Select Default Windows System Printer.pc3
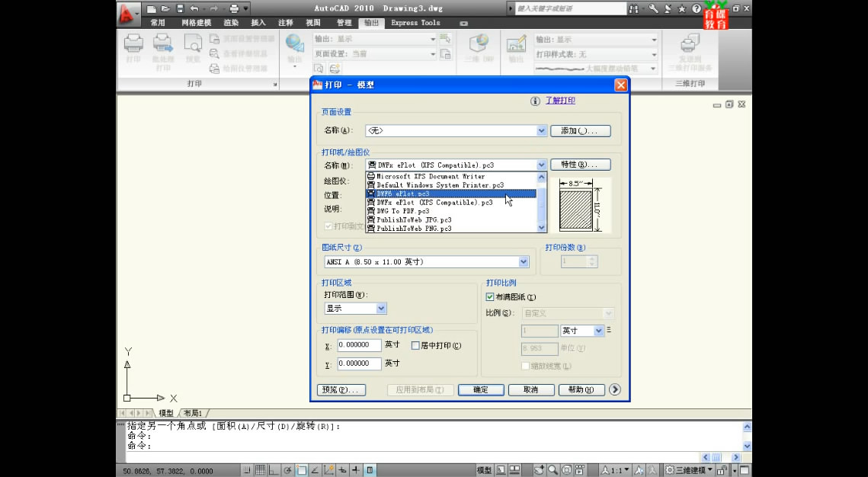 [451, 185]
